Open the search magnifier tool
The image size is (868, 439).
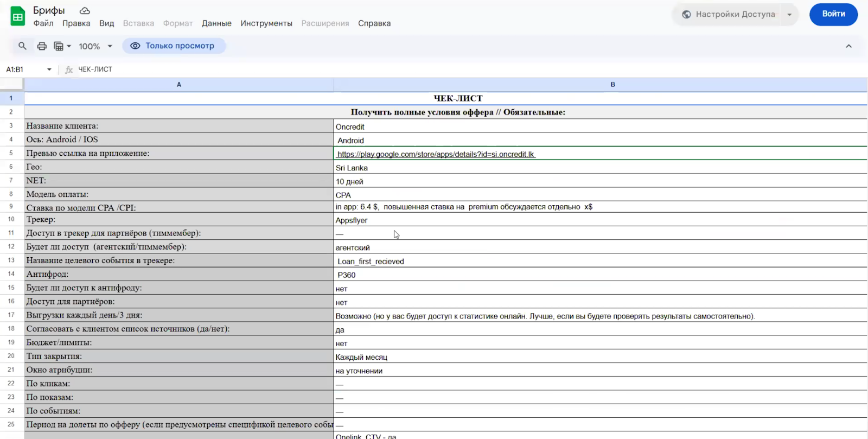22,46
